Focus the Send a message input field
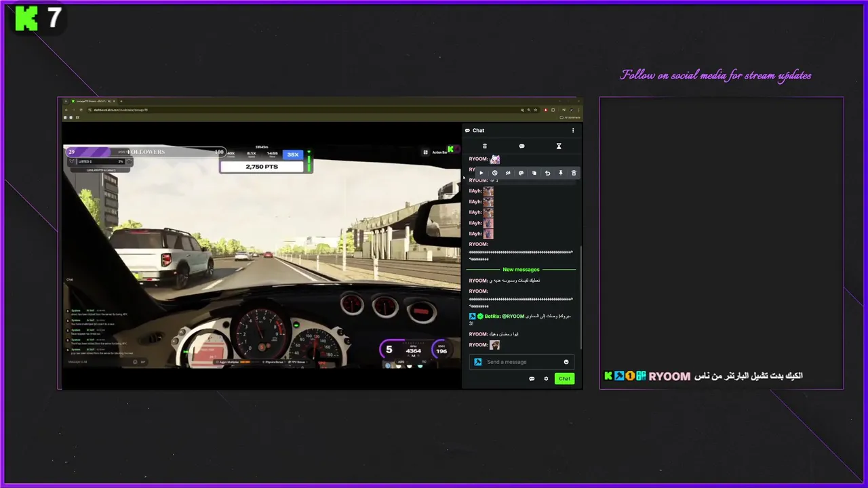868x488 pixels. pos(521,362)
